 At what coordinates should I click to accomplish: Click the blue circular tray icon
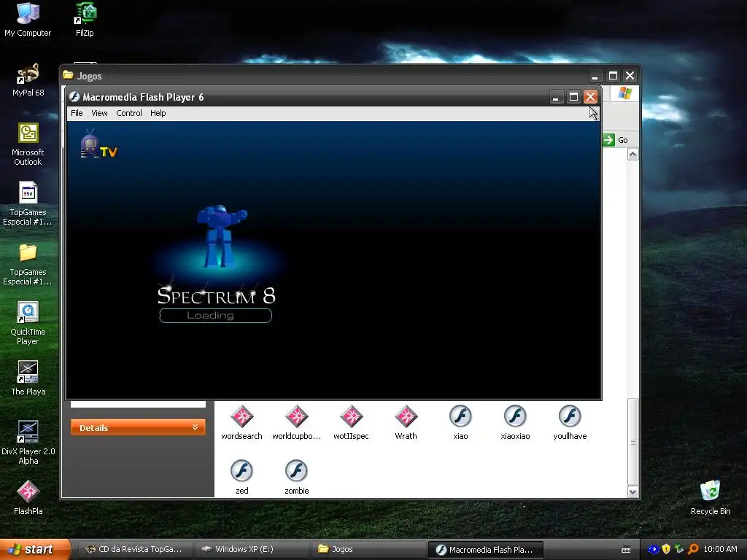point(653,549)
